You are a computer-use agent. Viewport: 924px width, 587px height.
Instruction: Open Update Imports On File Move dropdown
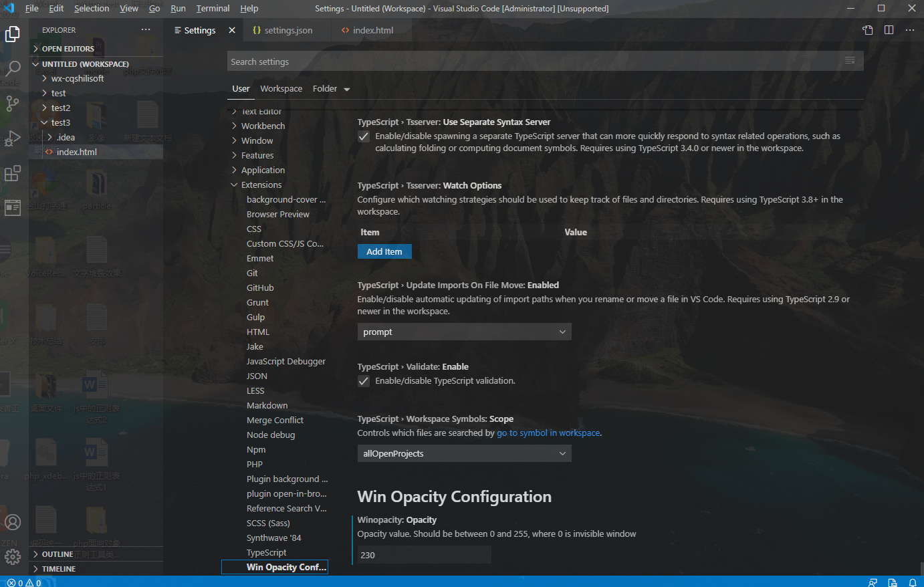465,332
